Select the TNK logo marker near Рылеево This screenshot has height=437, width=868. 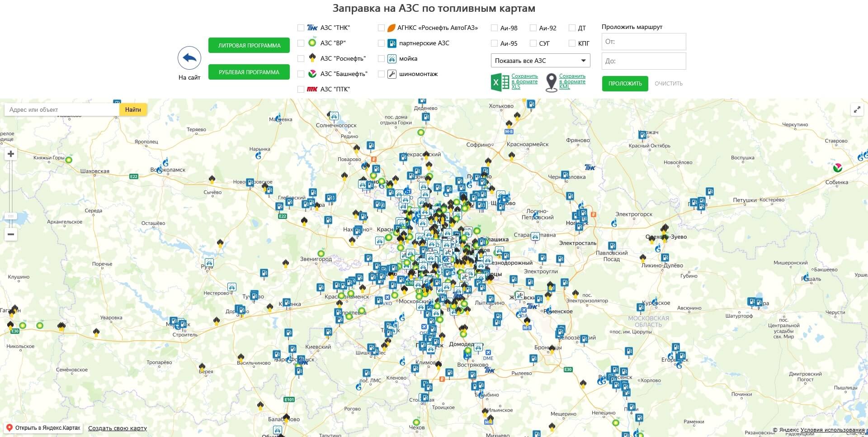(489, 370)
